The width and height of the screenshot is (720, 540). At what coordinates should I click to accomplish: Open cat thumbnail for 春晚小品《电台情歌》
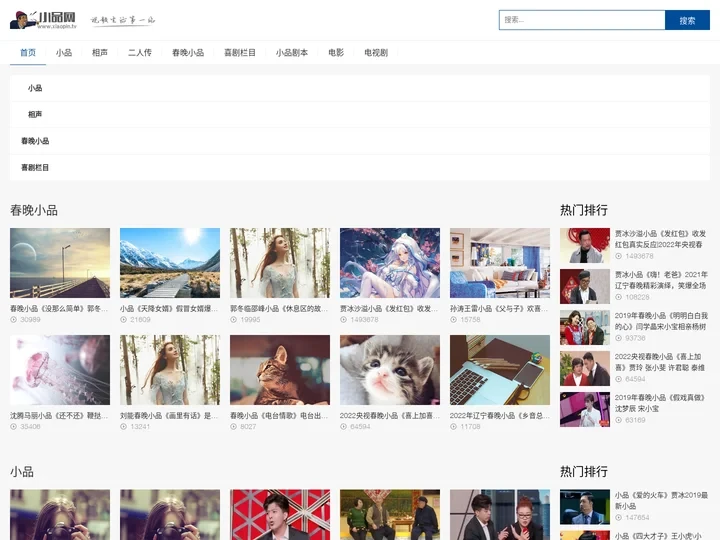pos(280,370)
